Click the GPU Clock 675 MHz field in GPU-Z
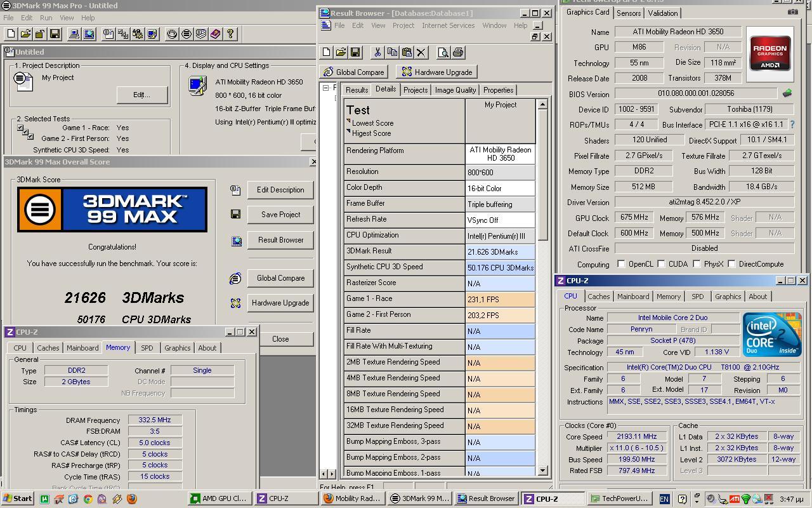 (x=634, y=218)
